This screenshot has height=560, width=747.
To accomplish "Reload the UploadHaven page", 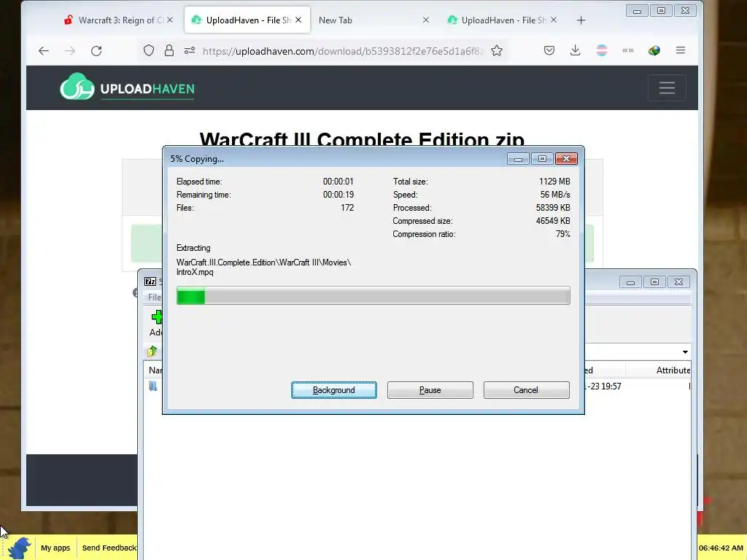I will (96, 51).
